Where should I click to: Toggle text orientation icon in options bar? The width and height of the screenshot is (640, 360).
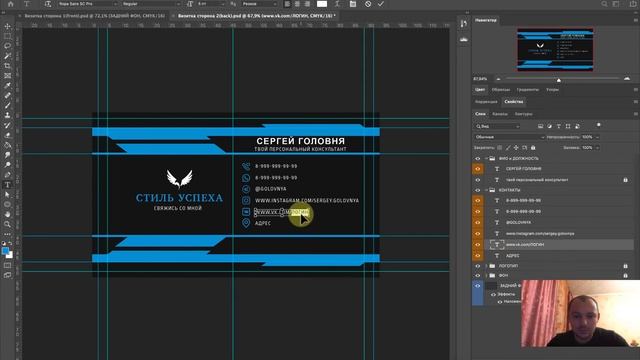click(48, 4)
